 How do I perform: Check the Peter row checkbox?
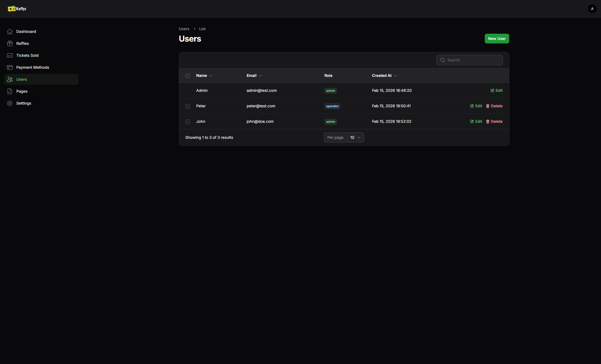[x=188, y=106]
